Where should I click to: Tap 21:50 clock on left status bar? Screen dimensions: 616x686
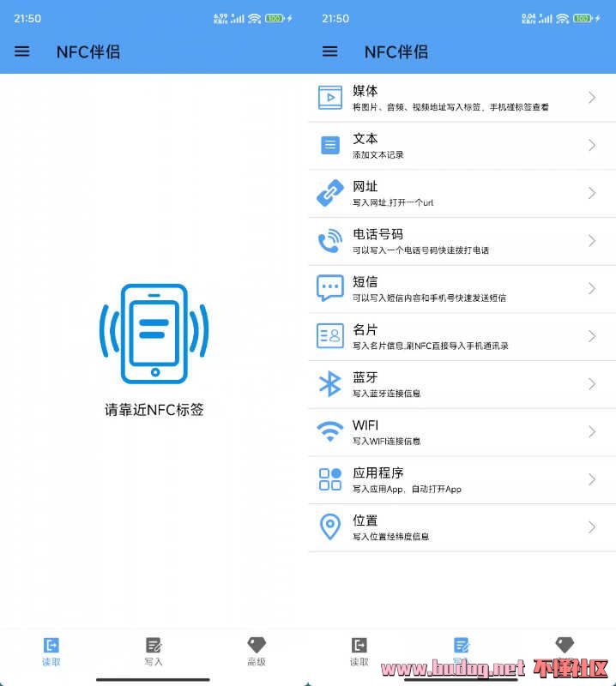[x=27, y=18]
